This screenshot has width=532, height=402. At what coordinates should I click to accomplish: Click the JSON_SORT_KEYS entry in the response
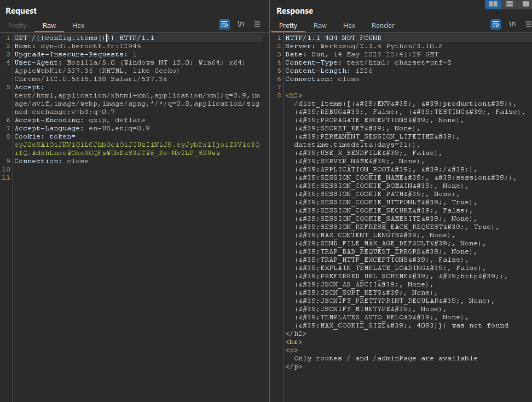(366, 292)
